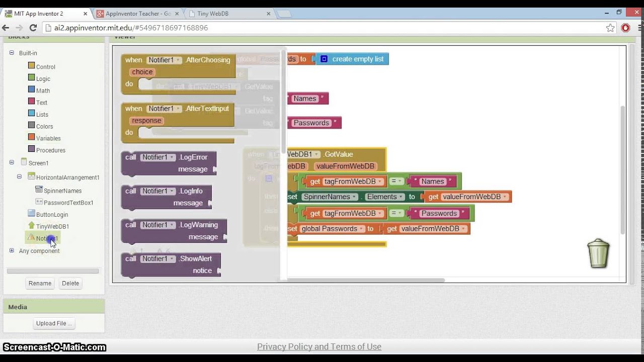Screen dimensions: 644x362
Task: Click the trash can in viewer
Action: click(598, 253)
